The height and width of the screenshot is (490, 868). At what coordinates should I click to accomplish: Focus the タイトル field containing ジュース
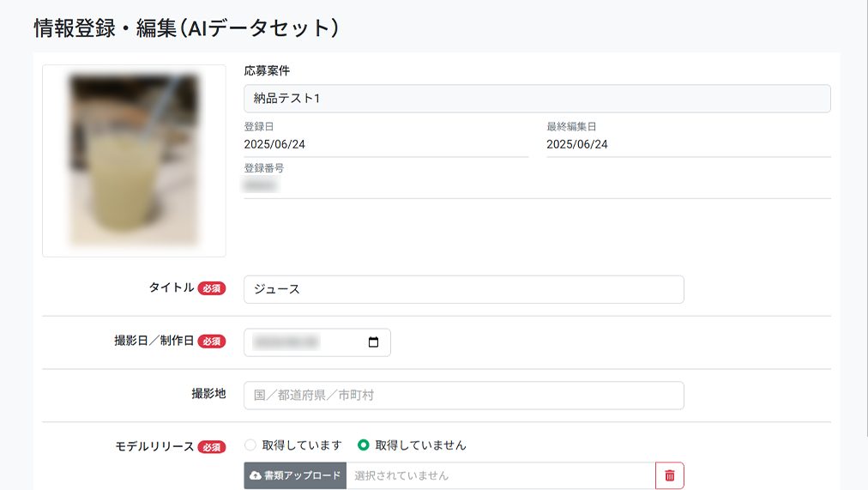(x=464, y=289)
